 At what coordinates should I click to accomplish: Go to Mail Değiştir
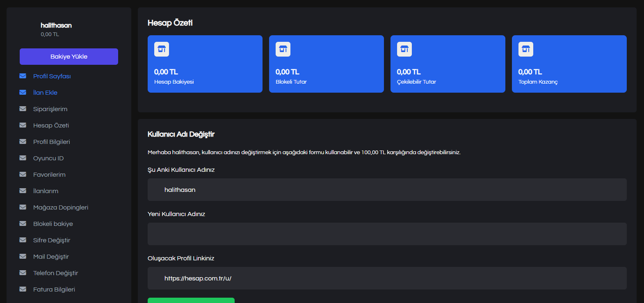51,257
